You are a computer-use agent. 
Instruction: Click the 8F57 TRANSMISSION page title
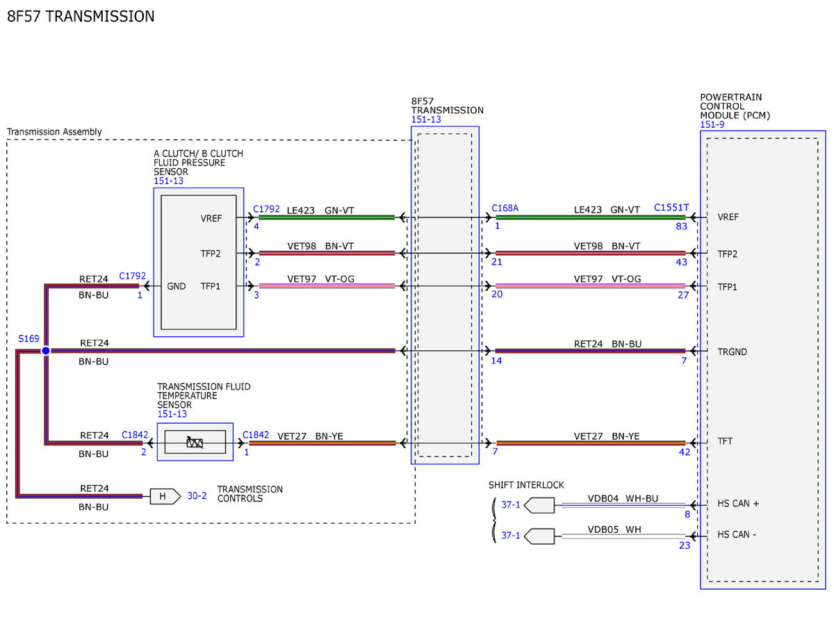[x=81, y=16]
